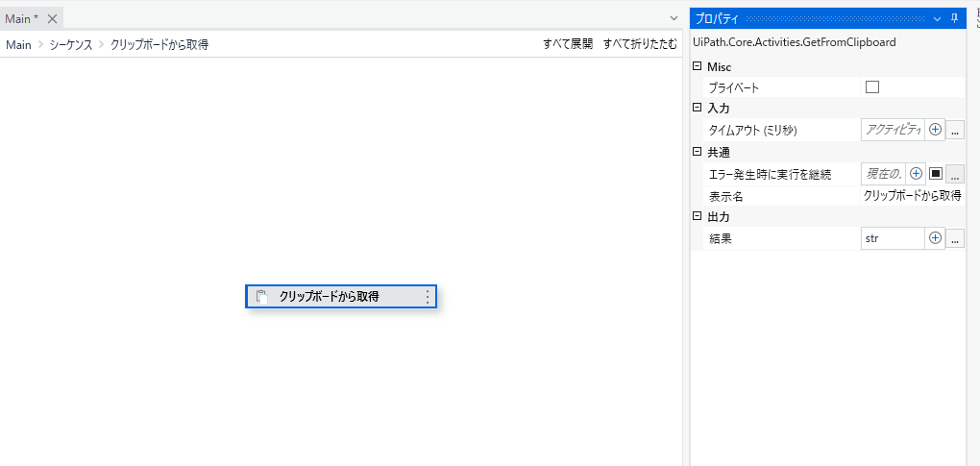Click すべて折りたたむ to collapse all

tap(640, 44)
